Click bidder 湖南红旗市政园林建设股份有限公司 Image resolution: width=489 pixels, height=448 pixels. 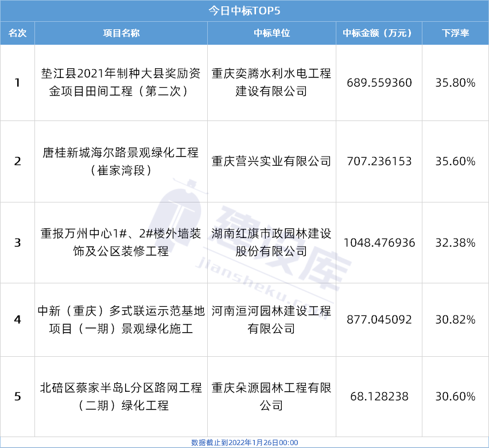coord(271,242)
